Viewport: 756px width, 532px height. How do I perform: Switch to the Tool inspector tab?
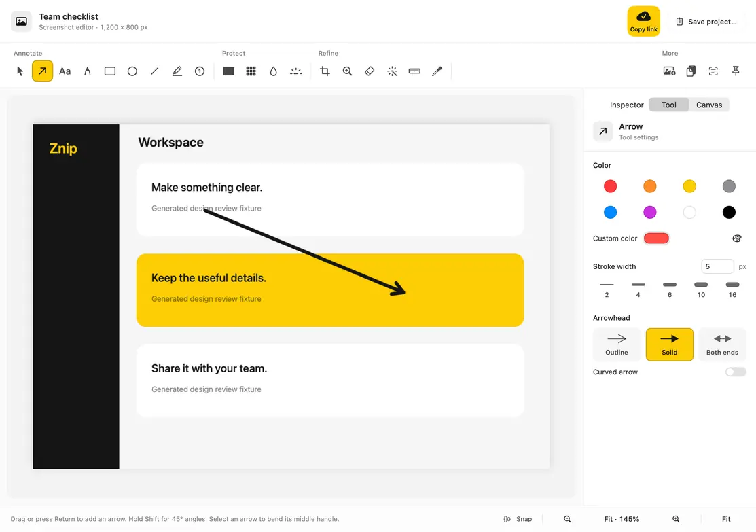tap(669, 105)
